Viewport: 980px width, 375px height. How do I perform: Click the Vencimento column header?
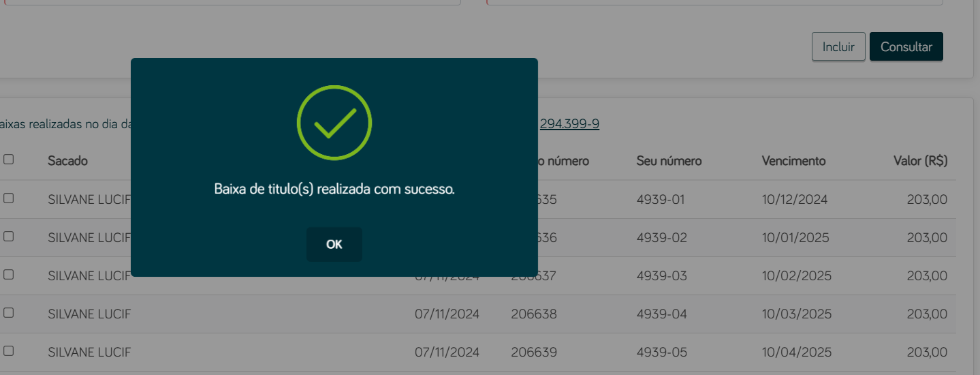(x=793, y=161)
